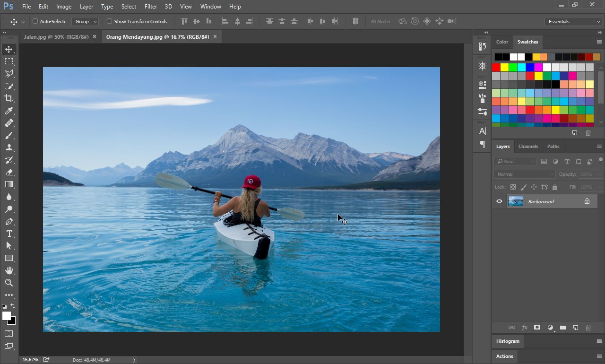Select the Blur tool
This screenshot has height=364, width=605.
click(x=9, y=197)
